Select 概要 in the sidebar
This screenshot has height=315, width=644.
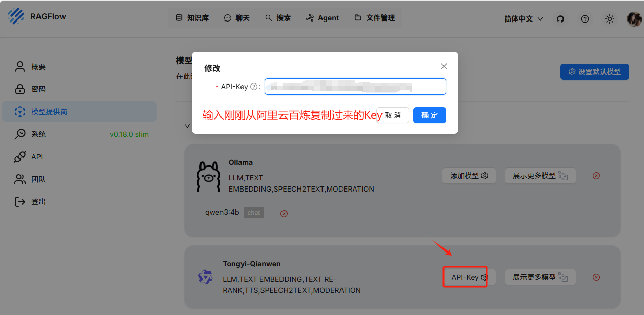(x=79, y=67)
